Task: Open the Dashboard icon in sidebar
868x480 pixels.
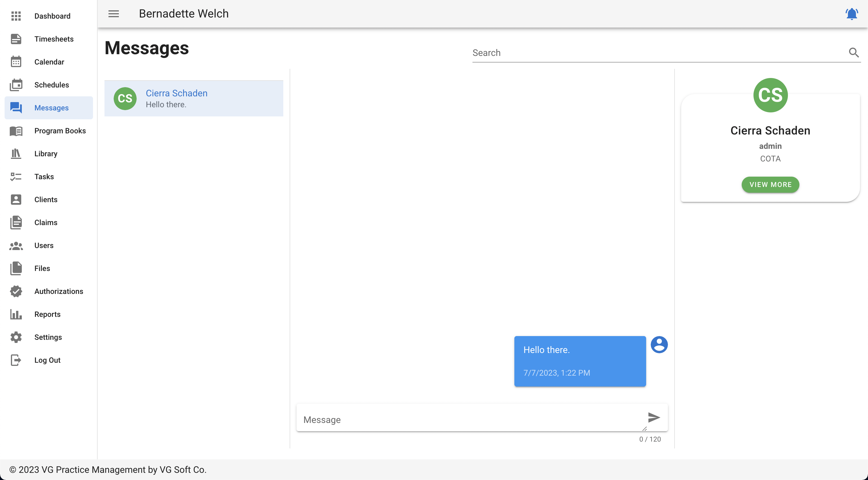Action: pos(16,16)
